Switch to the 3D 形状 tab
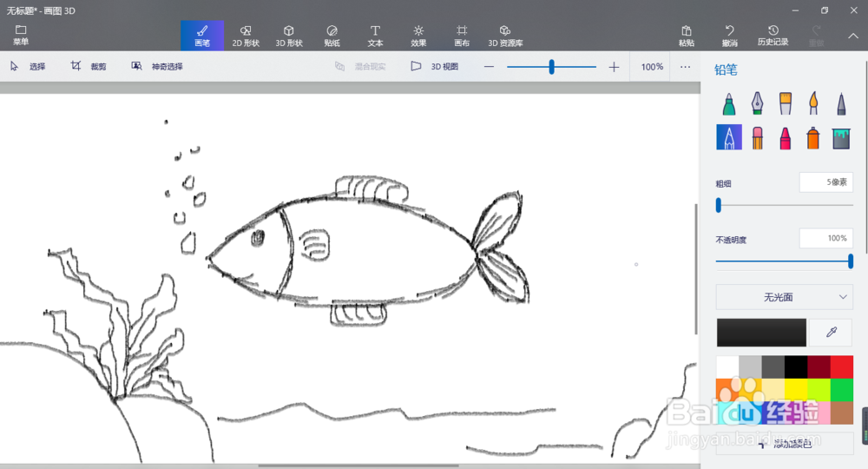The width and height of the screenshot is (868, 469). click(289, 36)
